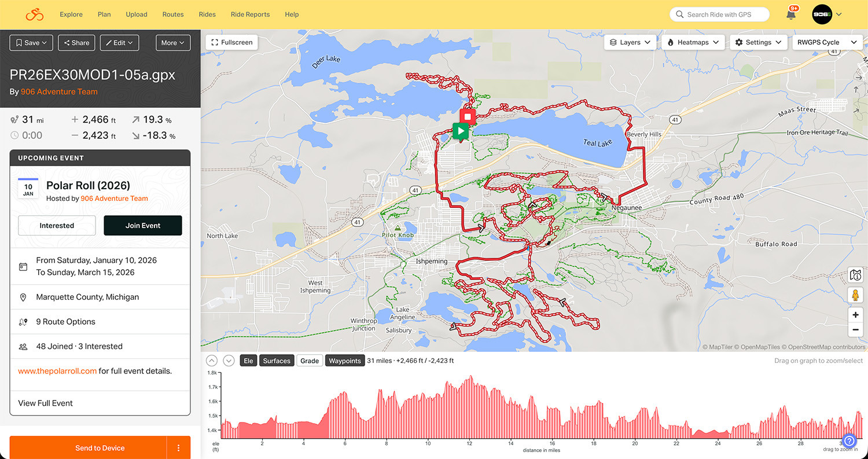Zoom out on the map
The width and height of the screenshot is (868, 459).
click(x=855, y=330)
